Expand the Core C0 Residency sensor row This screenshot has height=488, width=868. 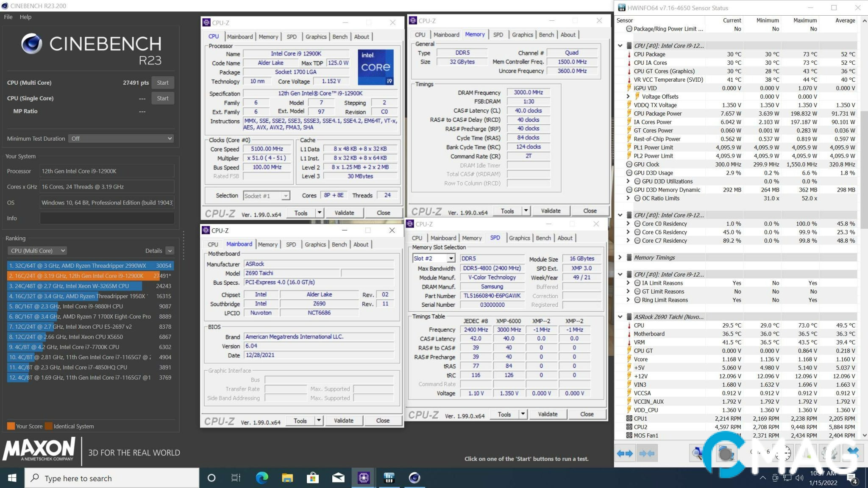(628, 224)
